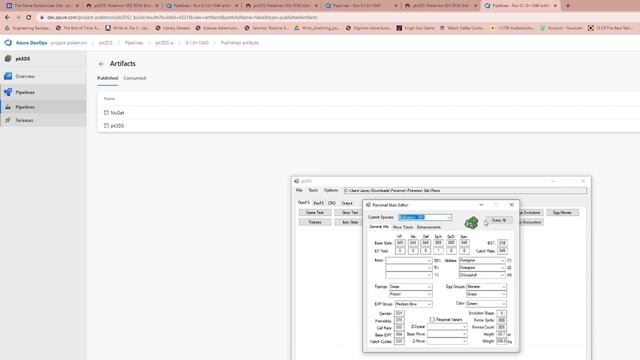Screen dimensions: 640x360
Task: Reload the browser page
Action: [x=29, y=18]
